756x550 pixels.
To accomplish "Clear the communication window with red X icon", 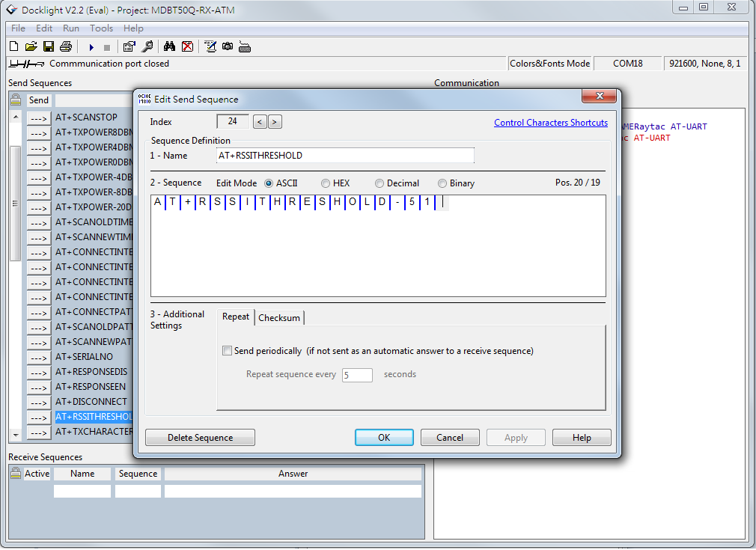I will click(187, 46).
